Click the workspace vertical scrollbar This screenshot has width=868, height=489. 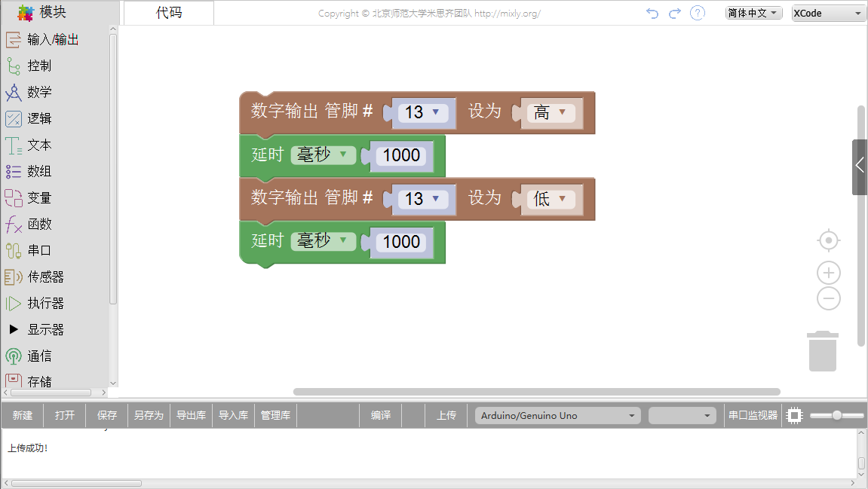click(860, 226)
